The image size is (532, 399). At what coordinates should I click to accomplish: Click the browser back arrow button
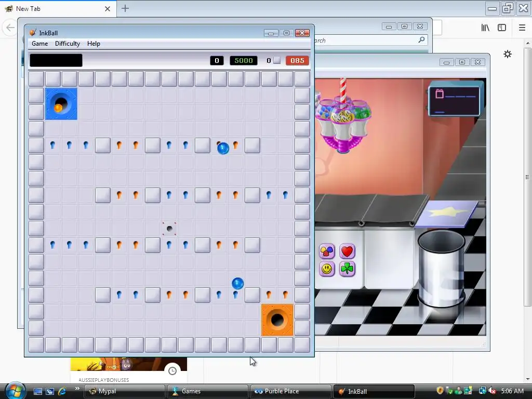coord(10,28)
